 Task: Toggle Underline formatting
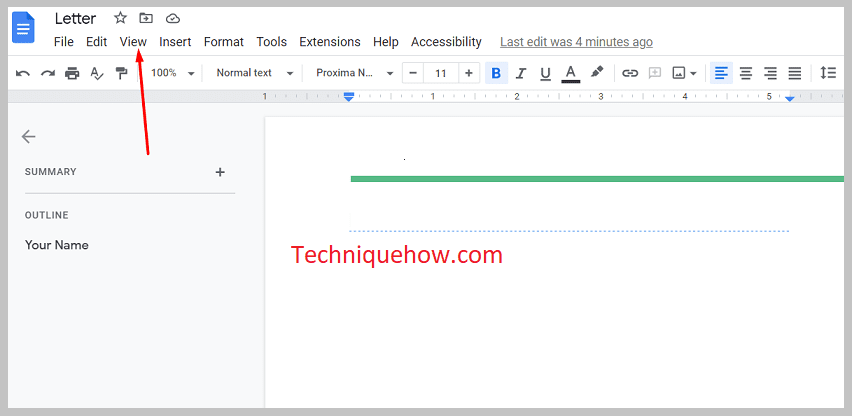tap(546, 73)
